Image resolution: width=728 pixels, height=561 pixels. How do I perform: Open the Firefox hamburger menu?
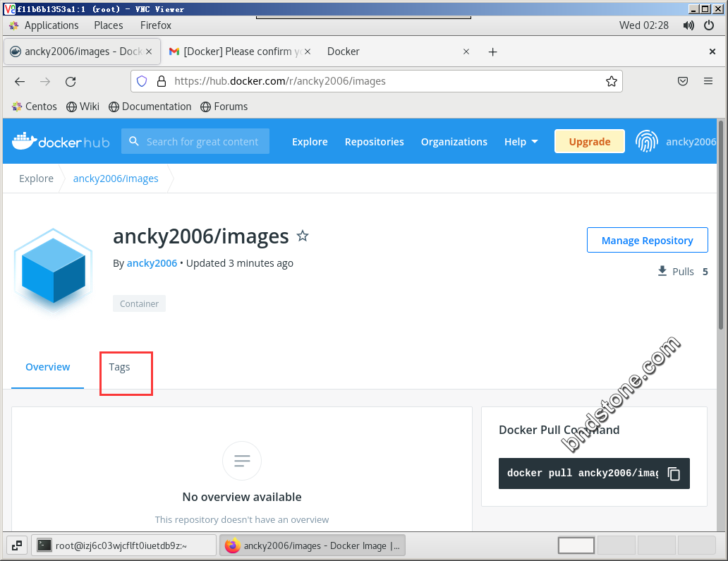coord(708,81)
